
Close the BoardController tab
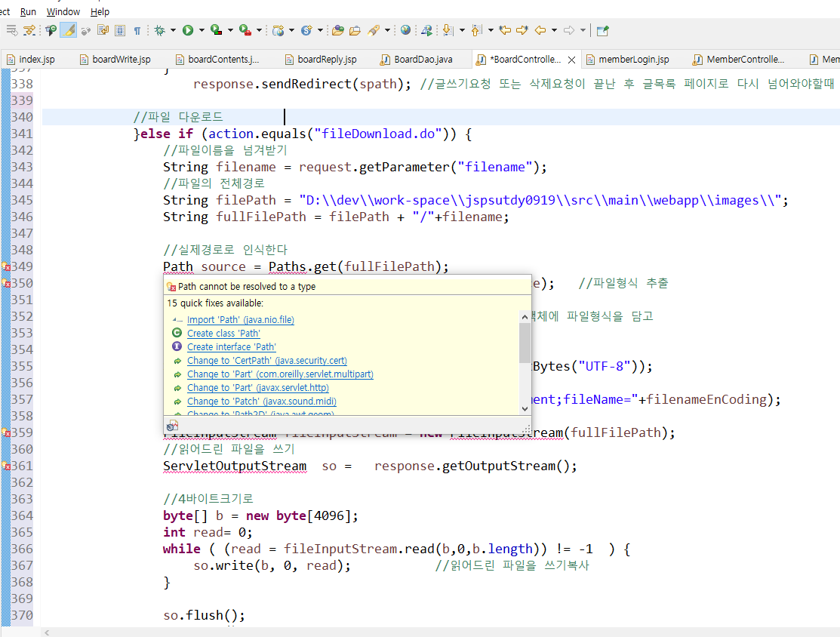pos(571,60)
